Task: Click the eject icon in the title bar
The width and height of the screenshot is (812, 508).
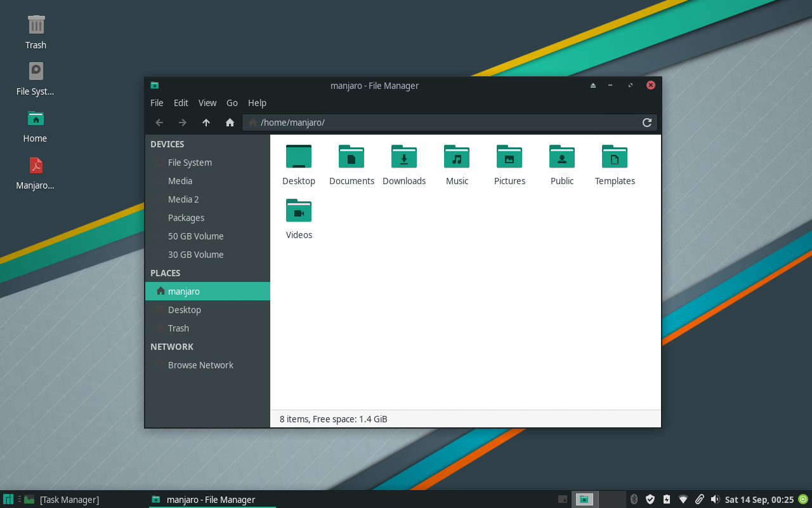Action: click(x=593, y=84)
